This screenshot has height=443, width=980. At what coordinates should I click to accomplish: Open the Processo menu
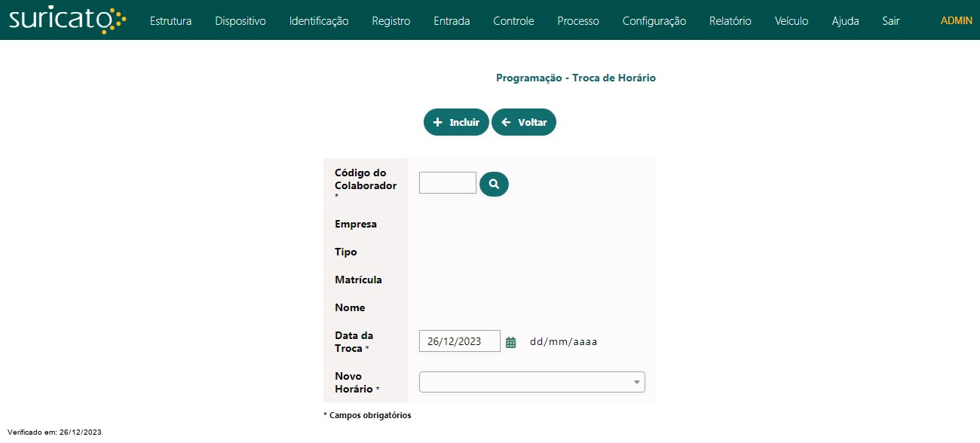tap(578, 21)
